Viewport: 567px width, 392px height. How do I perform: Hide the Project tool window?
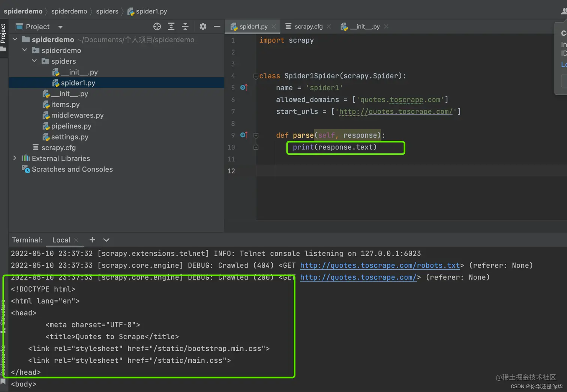click(x=217, y=26)
